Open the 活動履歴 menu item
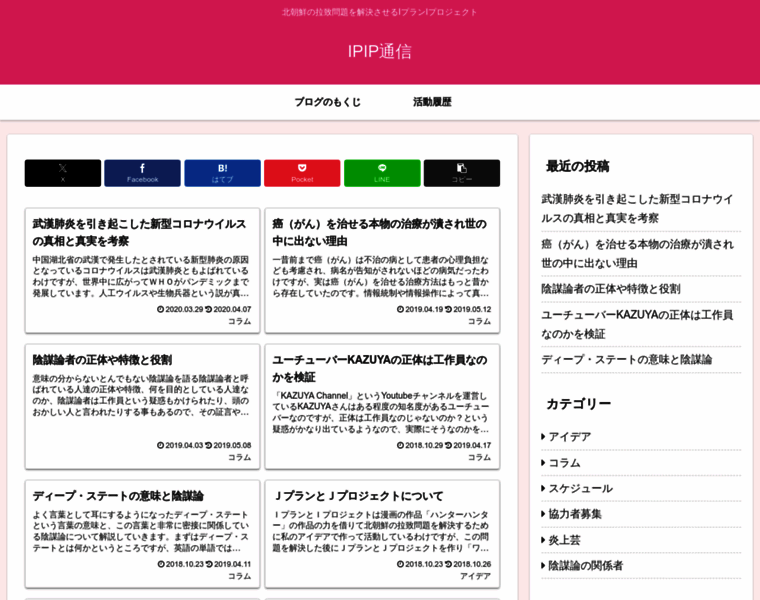This screenshot has width=760, height=600. [x=432, y=102]
